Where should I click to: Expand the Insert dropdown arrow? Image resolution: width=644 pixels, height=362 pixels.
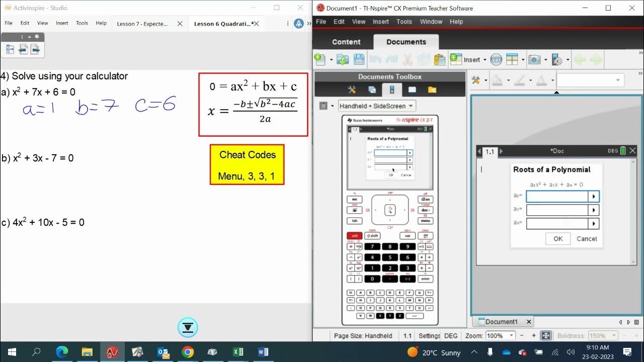click(485, 60)
